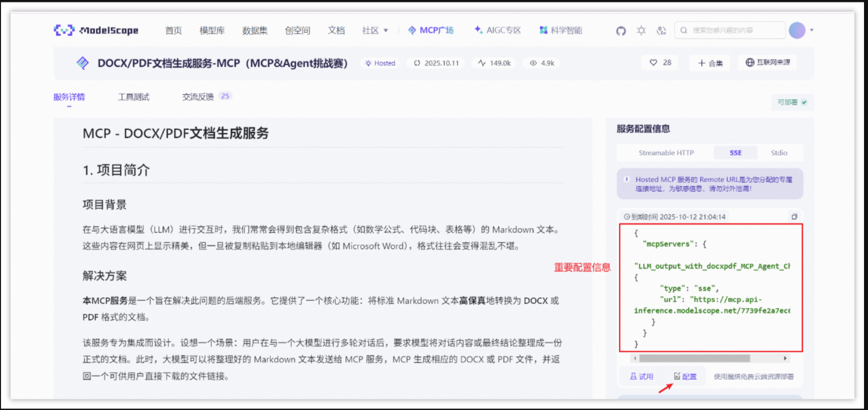Screen dimensions: 868x410
Task: Open the 文档 menu item
Action: click(x=336, y=30)
